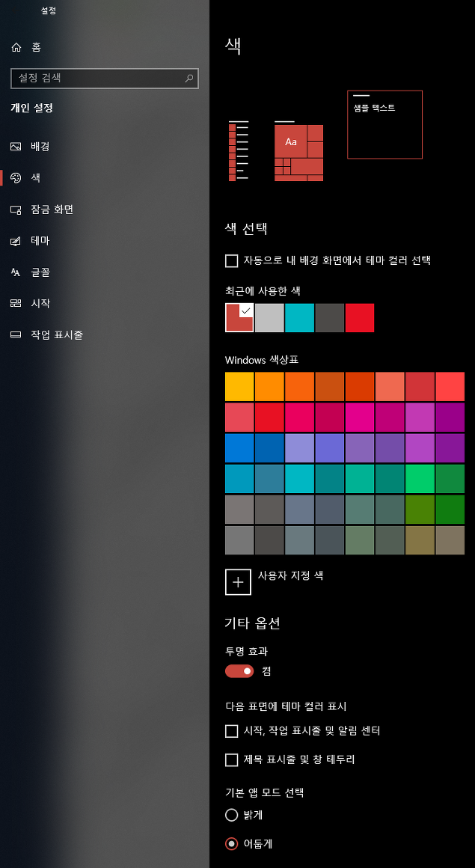Click the 설정 window title text
Viewport: 475px width, 868px height.
pos(48,10)
